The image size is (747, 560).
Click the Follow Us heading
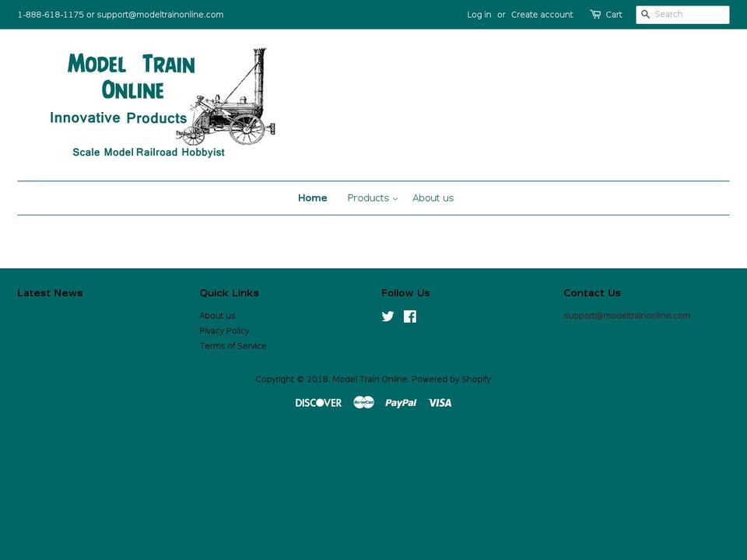point(405,293)
